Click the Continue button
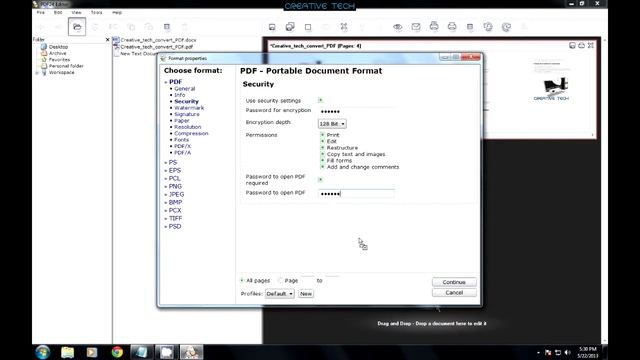The height and width of the screenshot is (360, 640). pyautogui.click(x=454, y=282)
